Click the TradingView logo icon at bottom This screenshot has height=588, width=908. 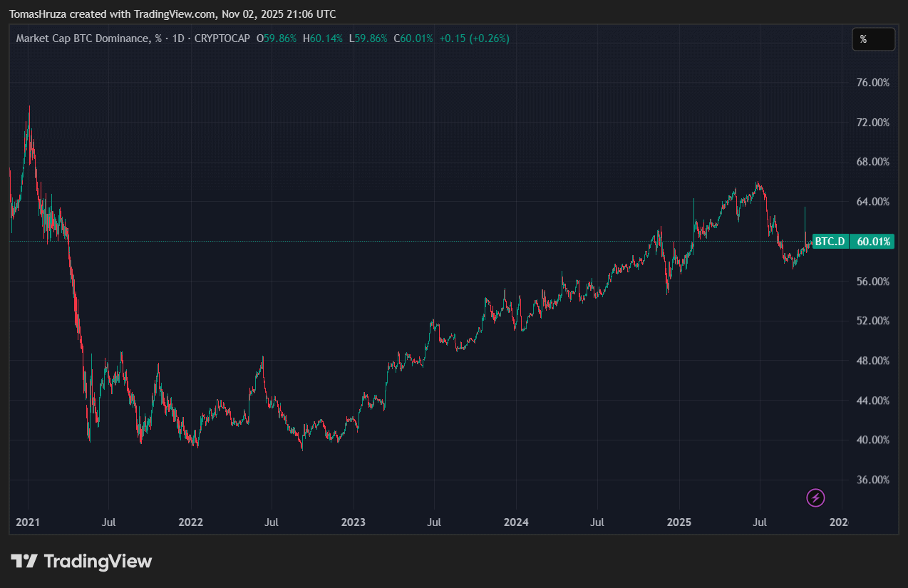point(24,562)
